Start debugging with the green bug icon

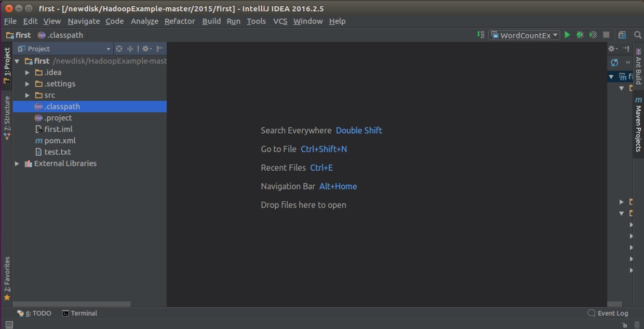point(580,35)
